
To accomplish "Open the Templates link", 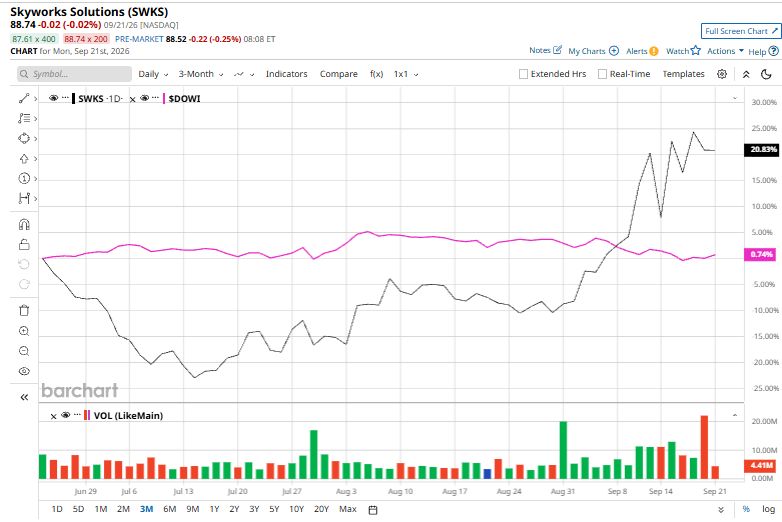I will click(683, 74).
